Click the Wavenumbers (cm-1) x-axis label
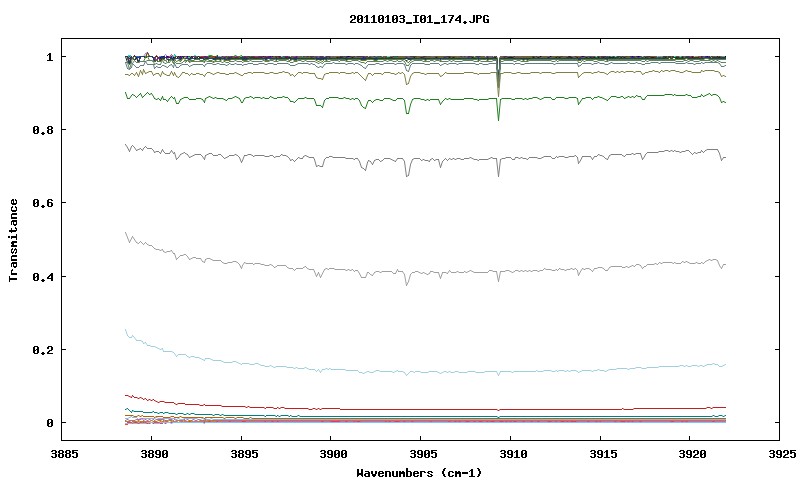 (x=419, y=473)
